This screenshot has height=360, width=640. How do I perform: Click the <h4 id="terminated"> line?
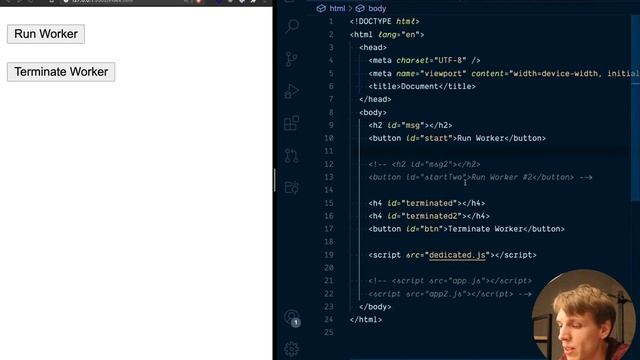coord(427,203)
